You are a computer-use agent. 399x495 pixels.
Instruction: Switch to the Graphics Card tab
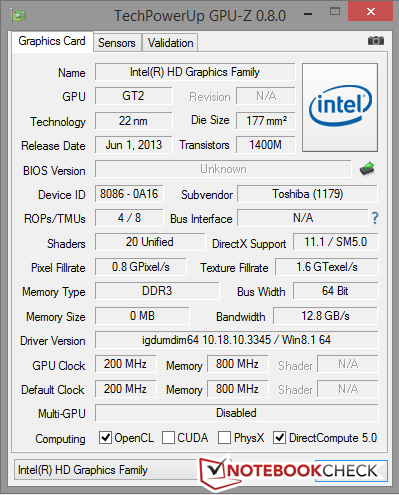tap(52, 41)
